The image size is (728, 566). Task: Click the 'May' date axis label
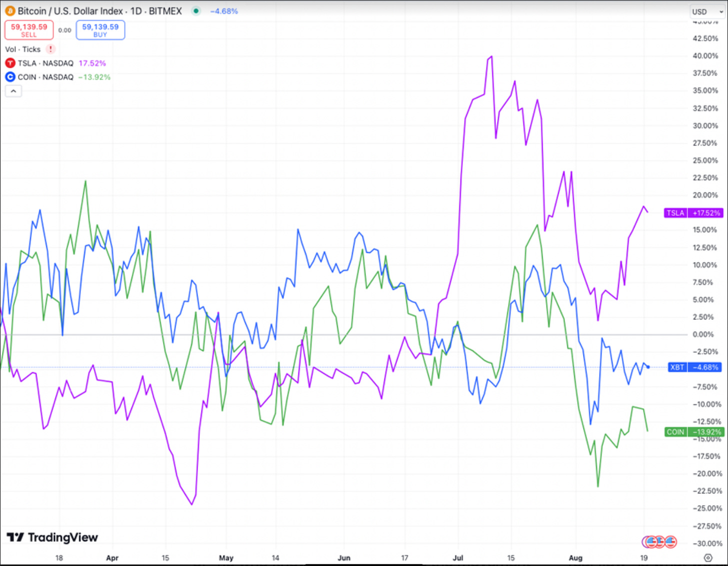[x=226, y=557]
